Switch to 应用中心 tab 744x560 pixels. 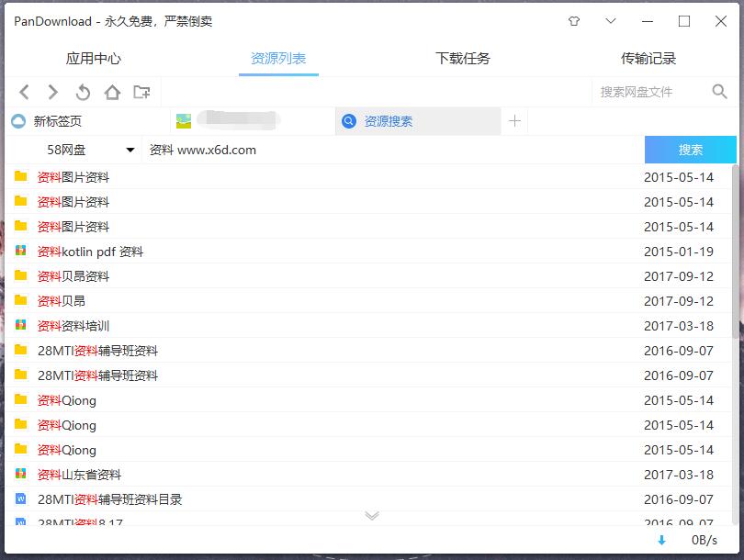[94, 59]
